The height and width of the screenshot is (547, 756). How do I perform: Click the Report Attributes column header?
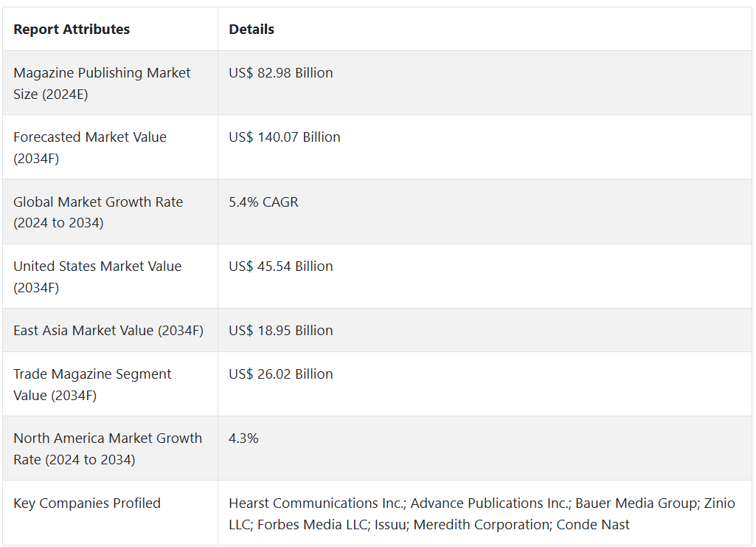pyautogui.click(x=72, y=30)
